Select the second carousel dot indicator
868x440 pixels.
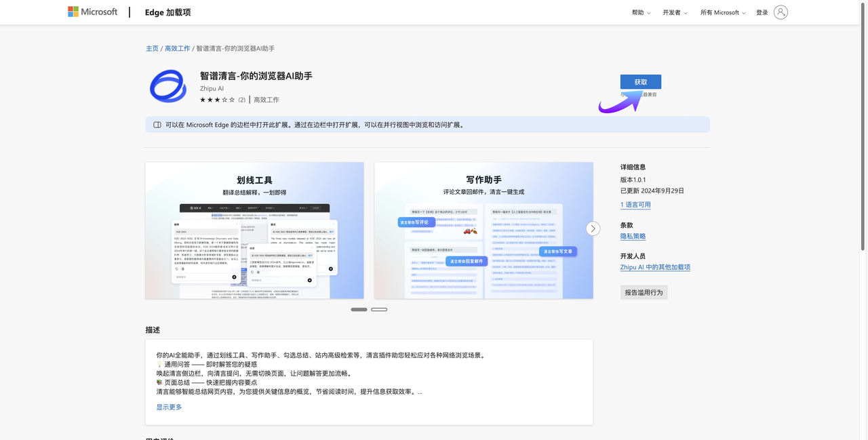click(x=379, y=308)
